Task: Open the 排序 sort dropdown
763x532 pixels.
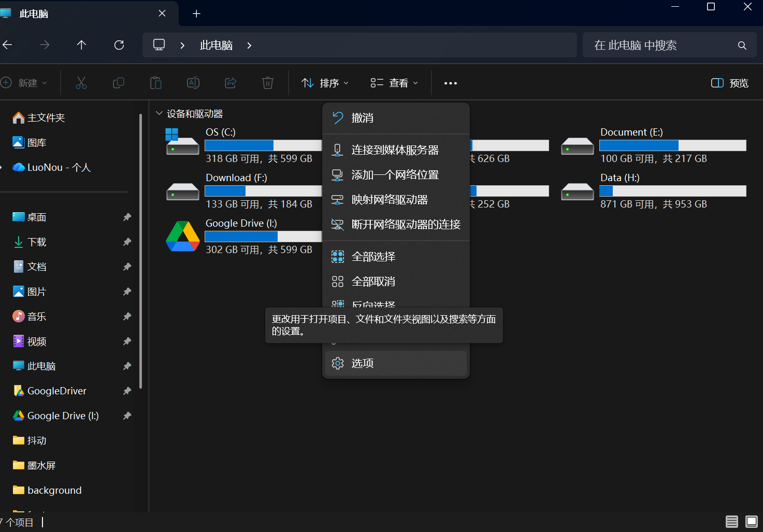Action: (325, 83)
